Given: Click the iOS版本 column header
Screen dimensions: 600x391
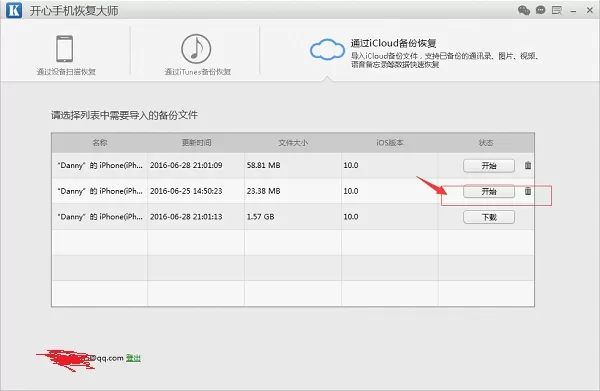Looking at the screenshot, I should (390, 143).
